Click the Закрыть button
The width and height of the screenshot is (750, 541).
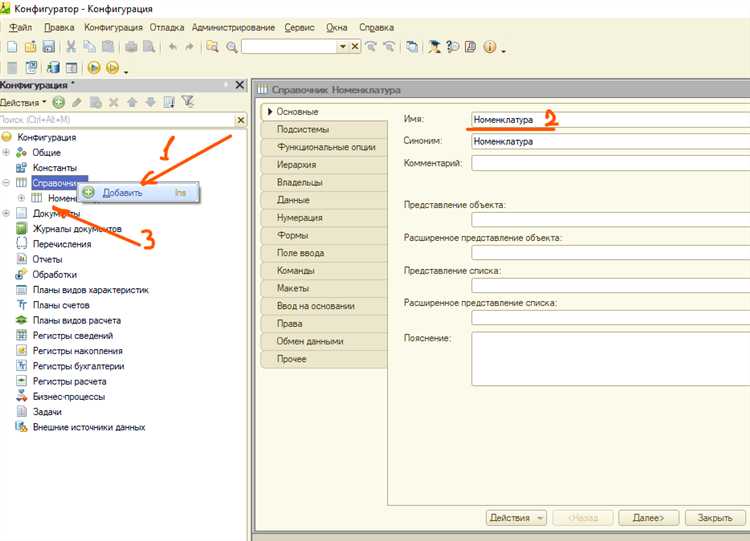(715, 518)
